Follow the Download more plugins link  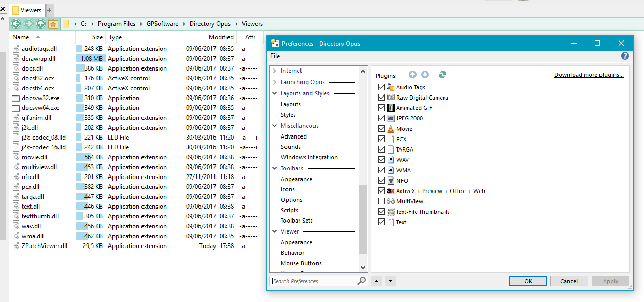tap(589, 75)
